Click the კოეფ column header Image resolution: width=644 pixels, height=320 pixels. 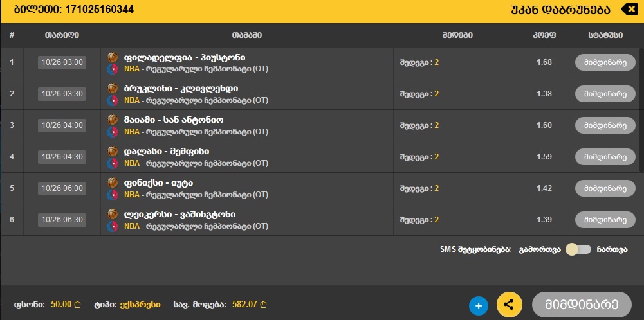pyautogui.click(x=544, y=35)
